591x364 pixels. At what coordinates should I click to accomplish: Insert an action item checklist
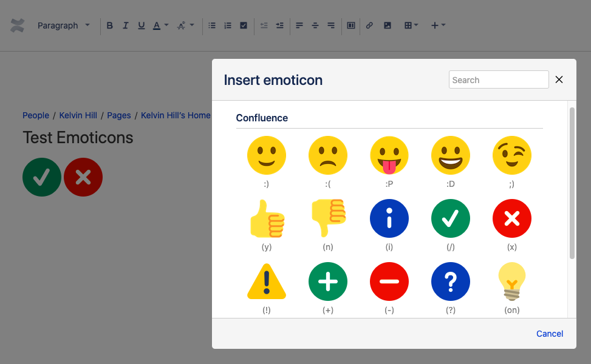243,25
